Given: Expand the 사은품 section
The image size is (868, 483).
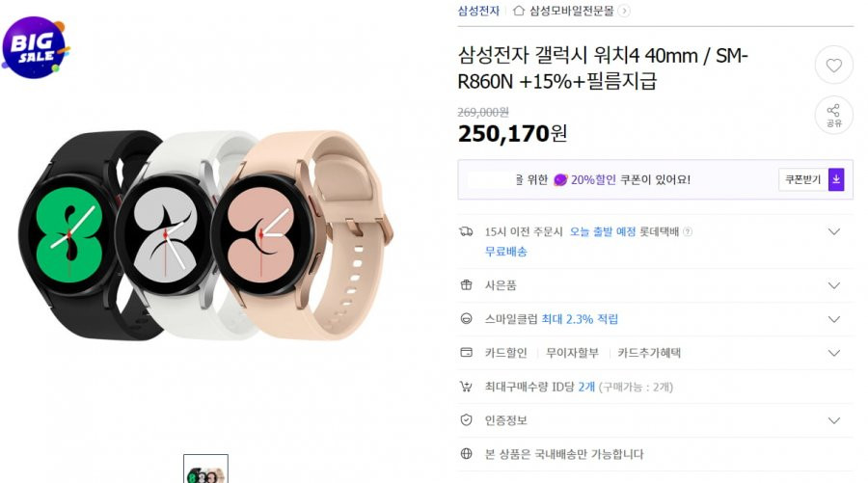Looking at the screenshot, I should click(833, 285).
